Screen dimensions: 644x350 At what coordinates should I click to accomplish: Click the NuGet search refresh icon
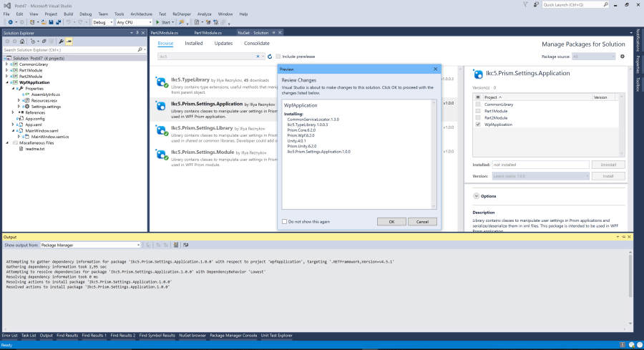[x=270, y=57]
